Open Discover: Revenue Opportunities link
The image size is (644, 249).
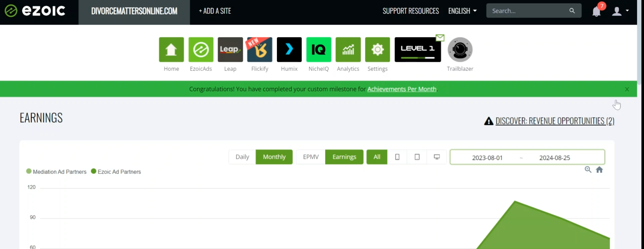[555, 121]
